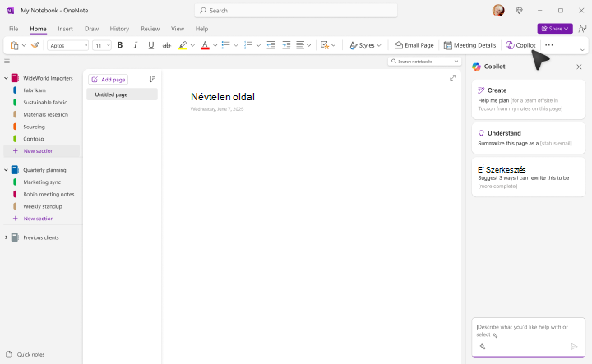This screenshot has width=592, height=364.
Task: Select the Format Painter tool
Action: coord(35,45)
